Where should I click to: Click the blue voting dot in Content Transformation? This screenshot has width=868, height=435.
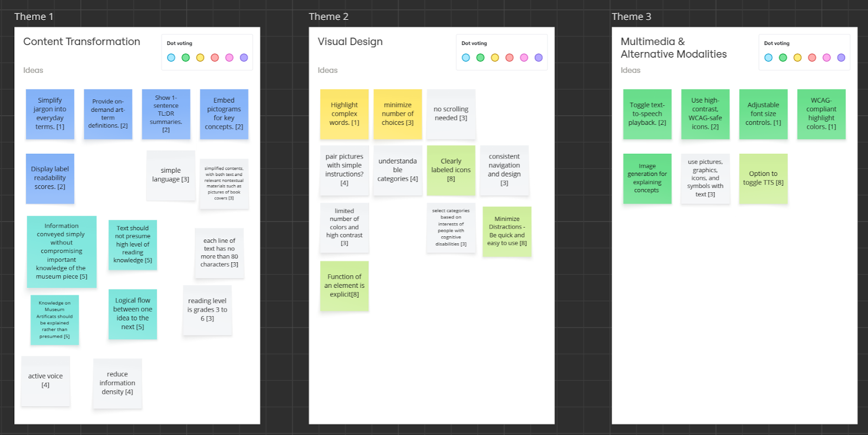[171, 58]
